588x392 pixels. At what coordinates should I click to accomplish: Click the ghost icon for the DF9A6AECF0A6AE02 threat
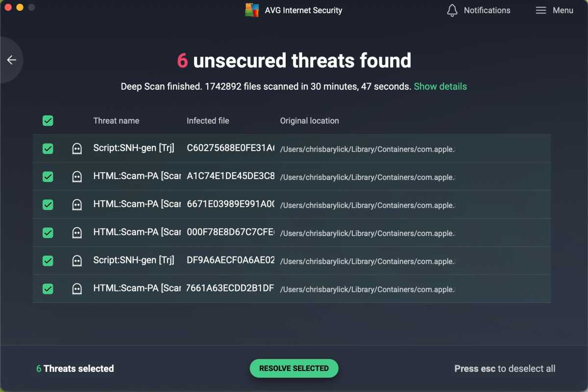pyautogui.click(x=77, y=261)
